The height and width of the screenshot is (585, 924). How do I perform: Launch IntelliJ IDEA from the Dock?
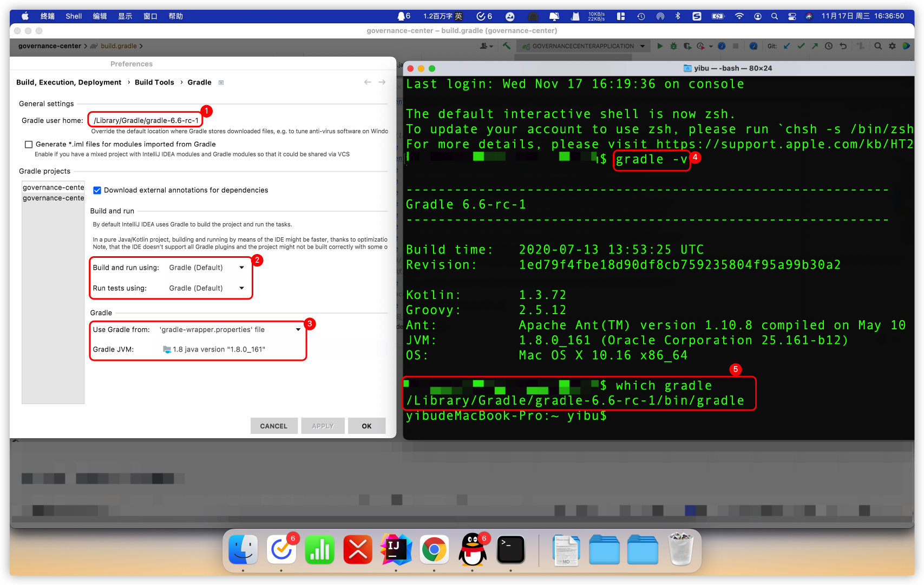(396, 549)
